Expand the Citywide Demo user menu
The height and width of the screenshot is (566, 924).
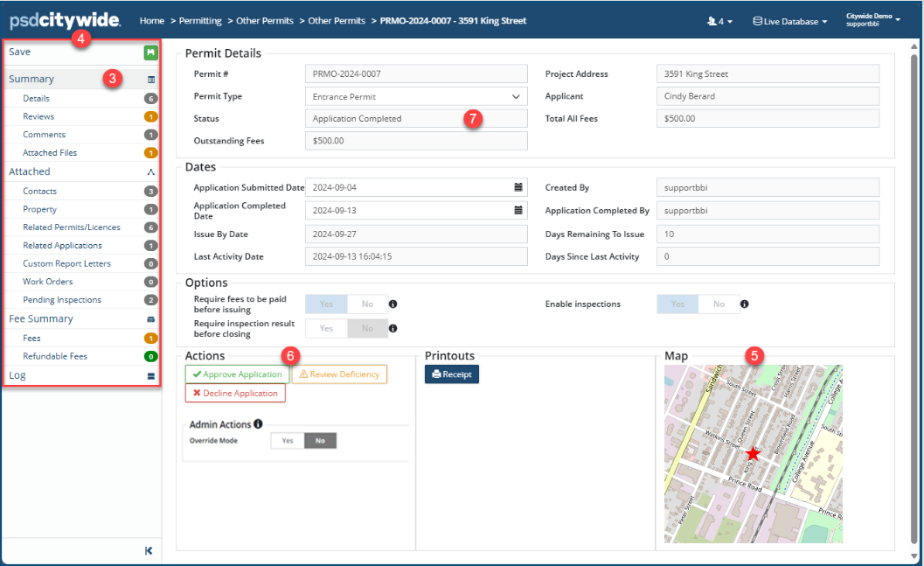[x=872, y=20]
